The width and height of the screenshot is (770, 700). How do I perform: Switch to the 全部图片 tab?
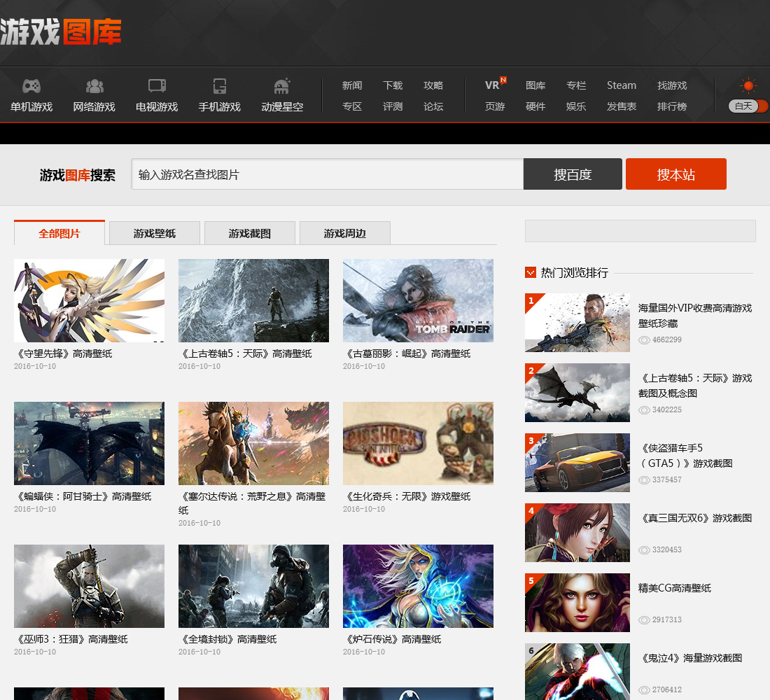[59, 233]
